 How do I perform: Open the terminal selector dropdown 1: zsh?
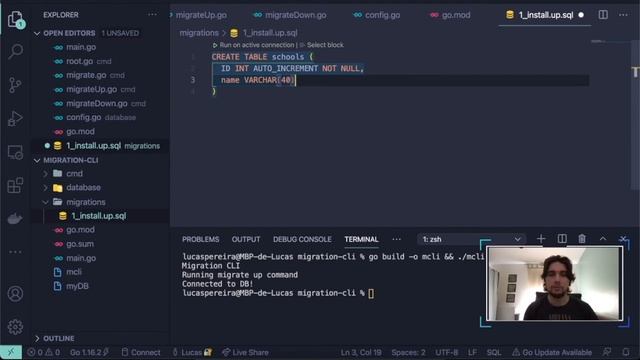coord(471,239)
